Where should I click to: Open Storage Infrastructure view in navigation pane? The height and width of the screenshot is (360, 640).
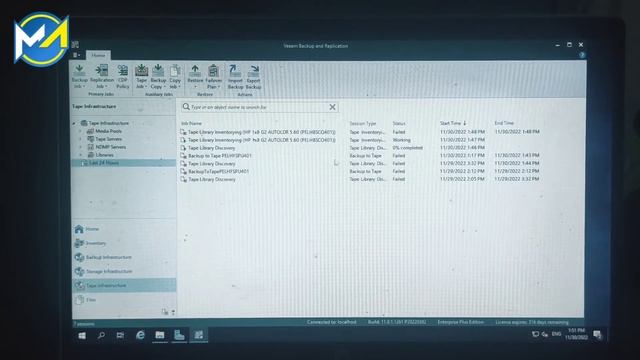[x=124, y=271]
